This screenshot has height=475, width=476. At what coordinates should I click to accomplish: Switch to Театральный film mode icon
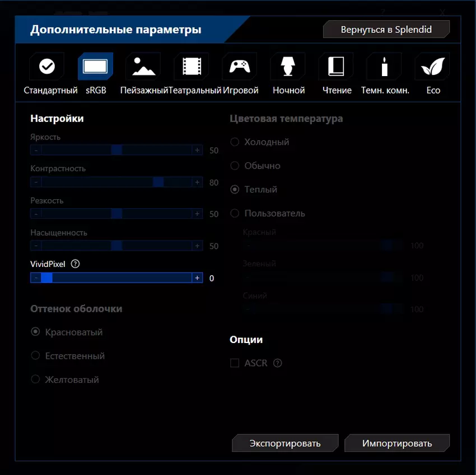192,67
